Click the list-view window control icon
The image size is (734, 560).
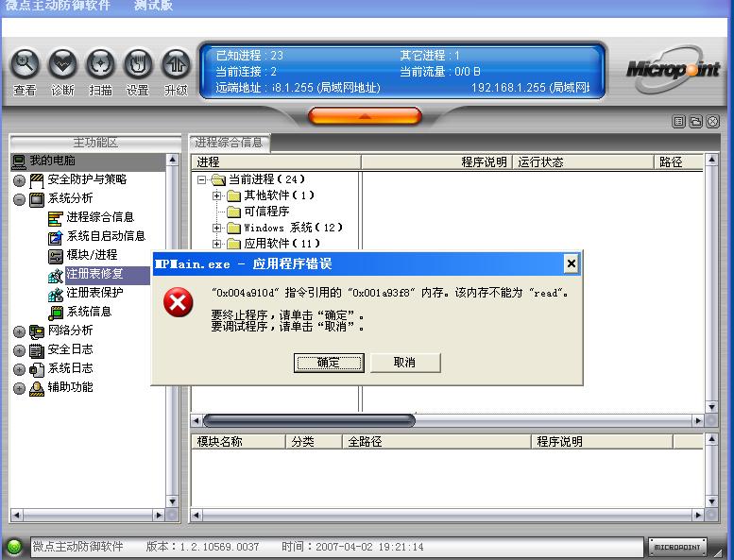point(678,122)
